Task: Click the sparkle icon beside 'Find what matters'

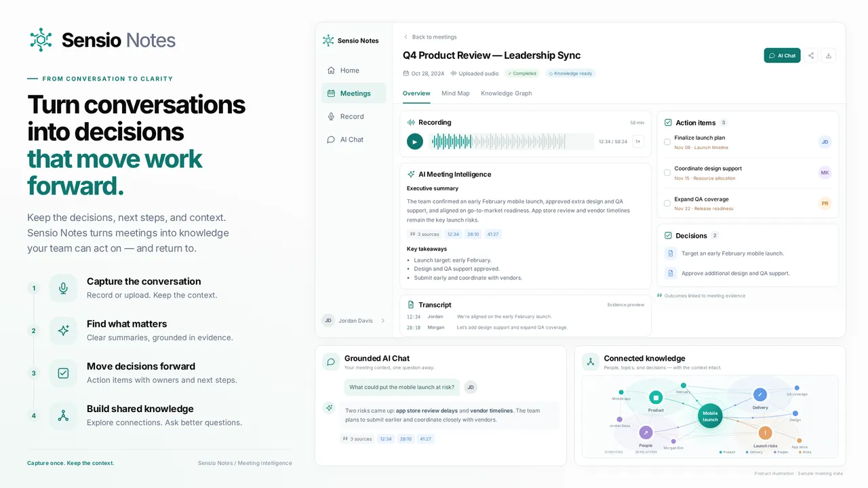Action: point(63,331)
